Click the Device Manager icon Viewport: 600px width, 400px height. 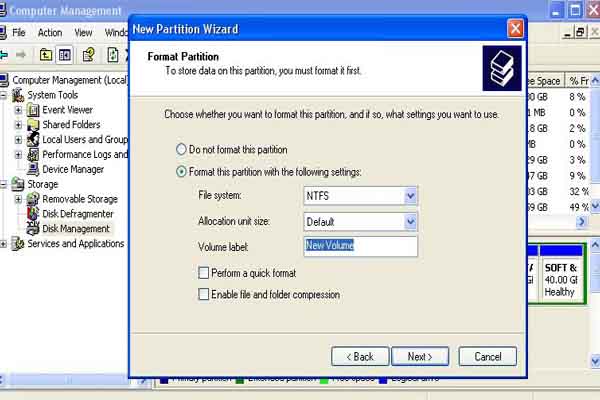coord(33,169)
